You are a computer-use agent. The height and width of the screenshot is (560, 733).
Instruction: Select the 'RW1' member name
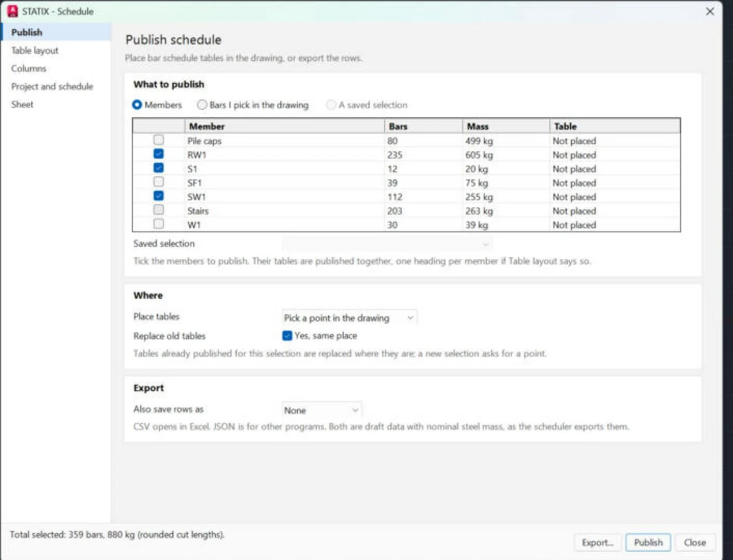(x=197, y=155)
